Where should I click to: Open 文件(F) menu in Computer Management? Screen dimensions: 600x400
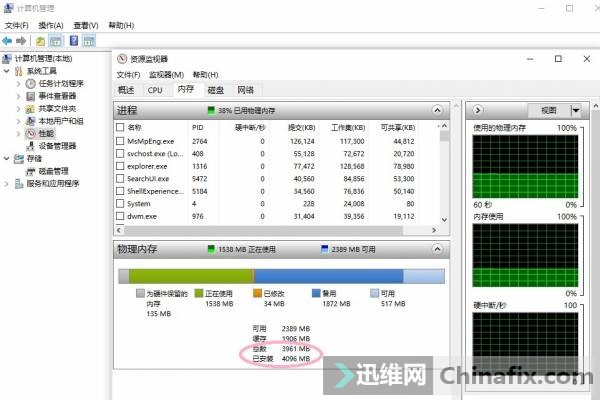pos(16,25)
